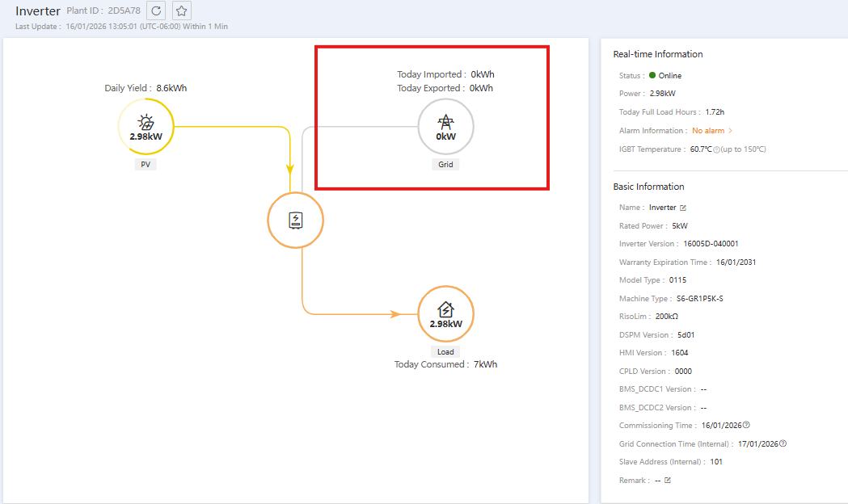Click the refresh icon beside Plant ID
848x504 pixels.
[x=156, y=10]
